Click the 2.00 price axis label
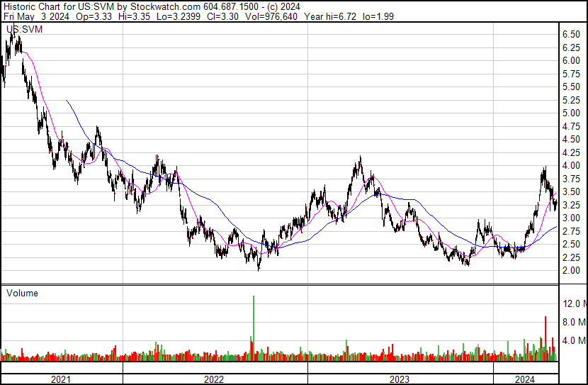The width and height of the screenshot is (588, 385). (x=571, y=271)
